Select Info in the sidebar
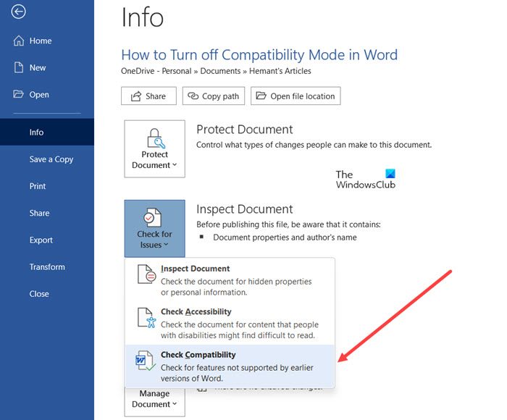507x420 pixels. tap(36, 133)
